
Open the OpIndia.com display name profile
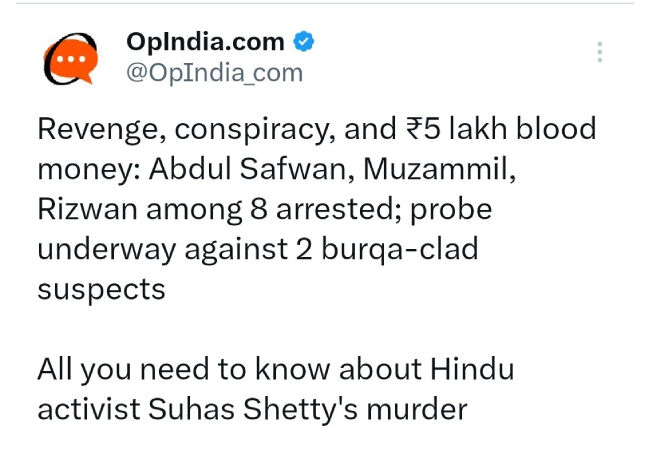205,42
